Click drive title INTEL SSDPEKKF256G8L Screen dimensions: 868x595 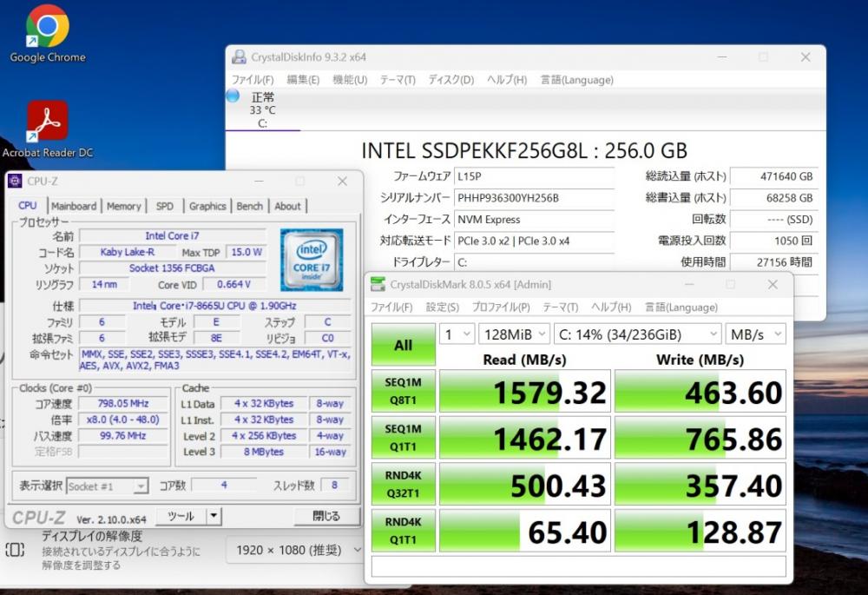[x=524, y=150]
